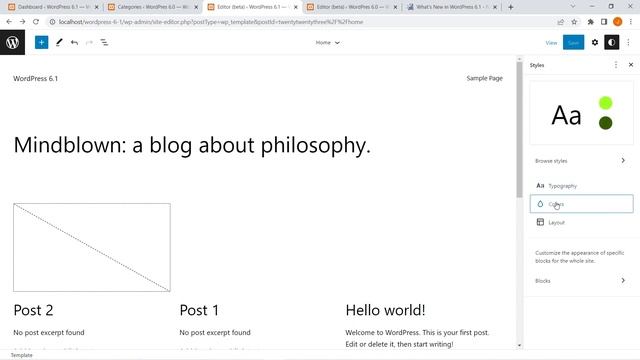Screen dimensions: 640x360
Task: Click the Typography Aa icon
Action: (540, 185)
